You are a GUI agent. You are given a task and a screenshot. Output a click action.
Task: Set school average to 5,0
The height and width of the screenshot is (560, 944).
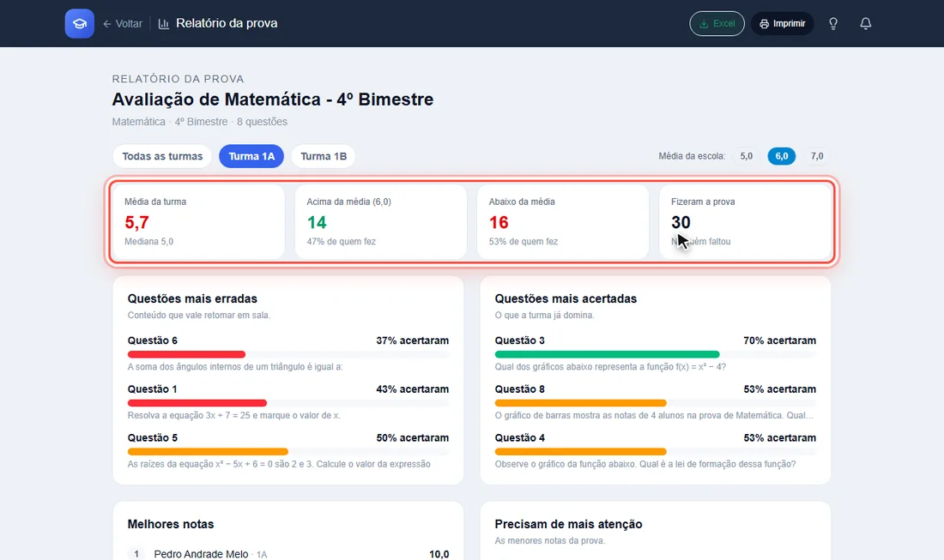click(x=747, y=156)
